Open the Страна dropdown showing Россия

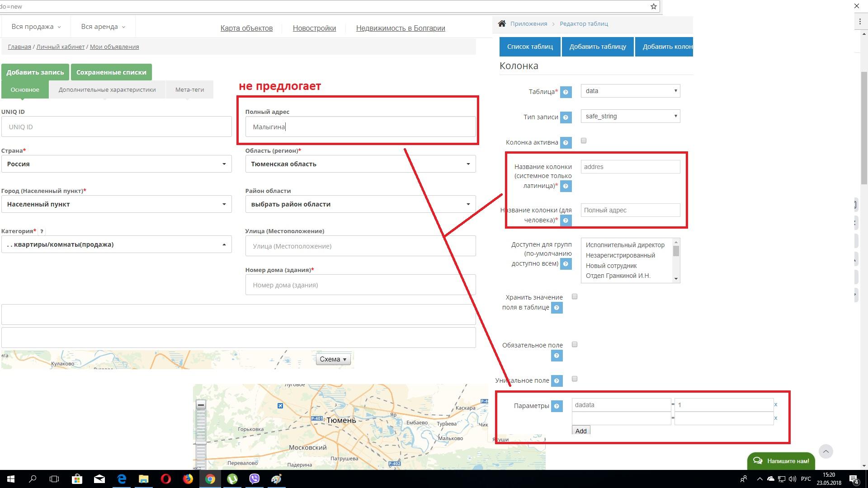[x=117, y=164]
